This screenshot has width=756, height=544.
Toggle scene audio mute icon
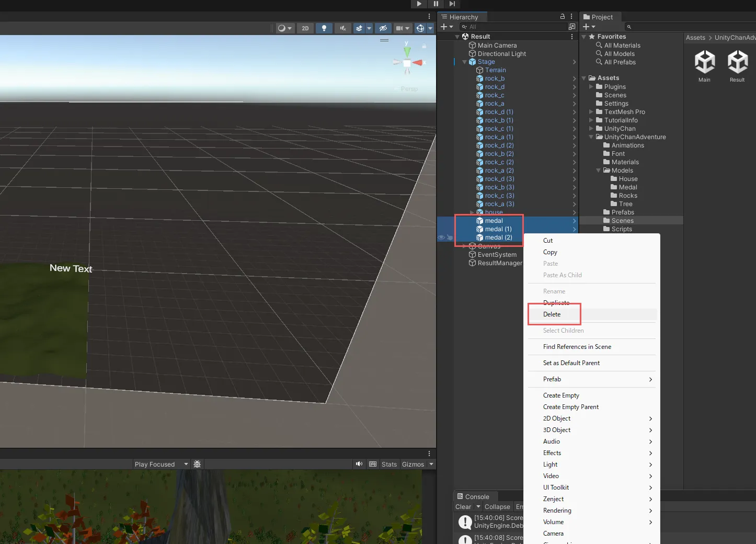pyautogui.click(x=343, y=28)
